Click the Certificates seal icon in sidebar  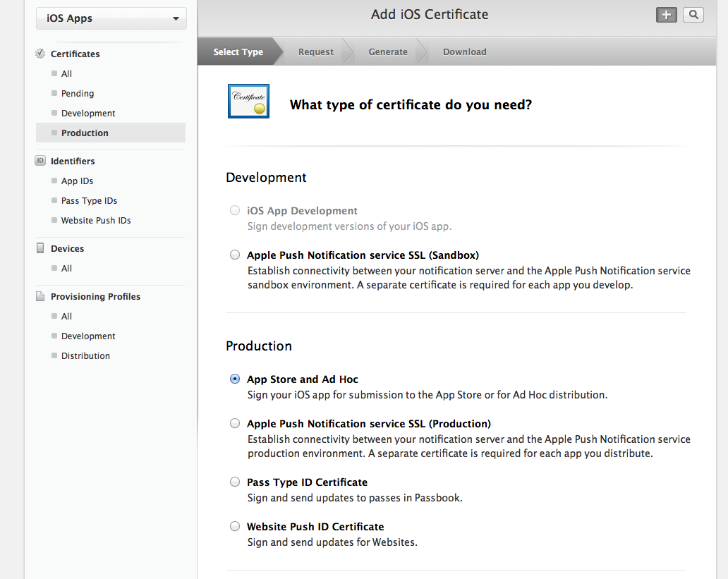[x=40, y=54]
